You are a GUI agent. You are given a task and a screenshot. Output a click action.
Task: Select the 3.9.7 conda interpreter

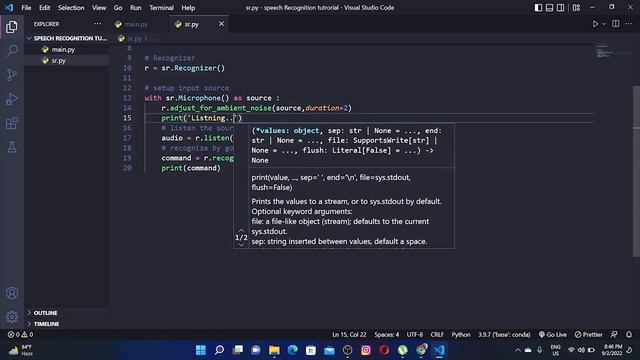[x=504, y=335]
